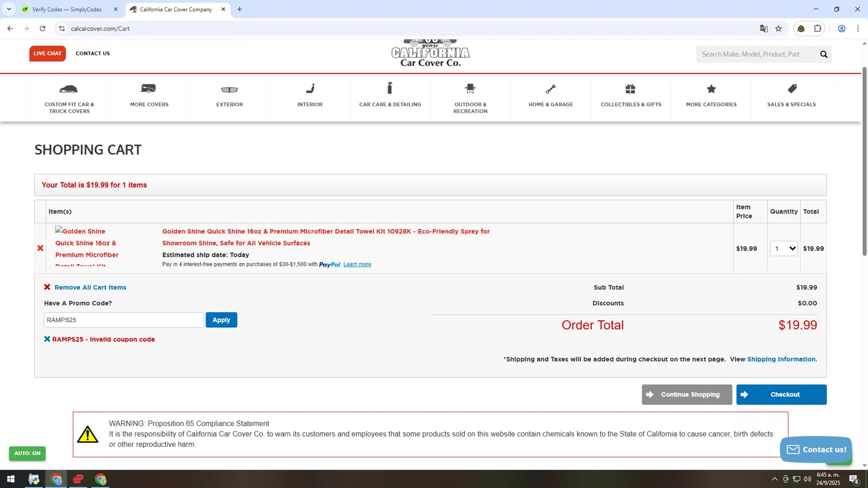The width and height of the screenshot is (868, 488).
Task: Click the promo code input field
Action: tap(123, 320)
